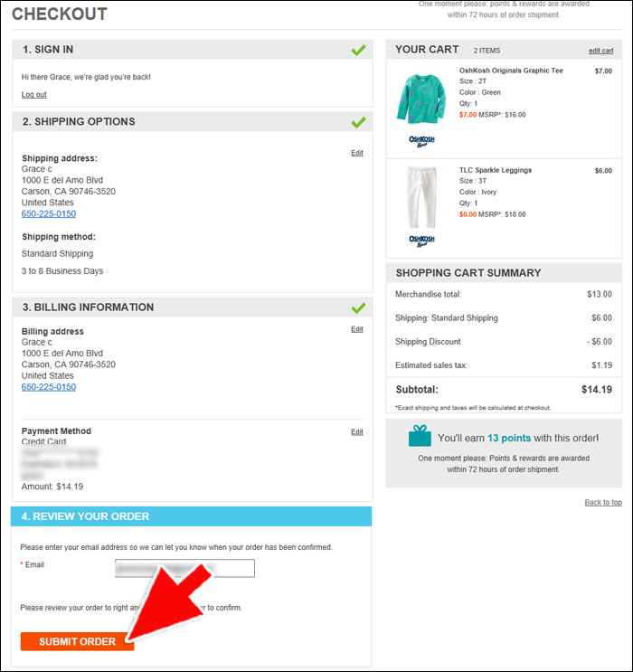
Task: Click the gift box rewards icon
Action: [420, 435]
